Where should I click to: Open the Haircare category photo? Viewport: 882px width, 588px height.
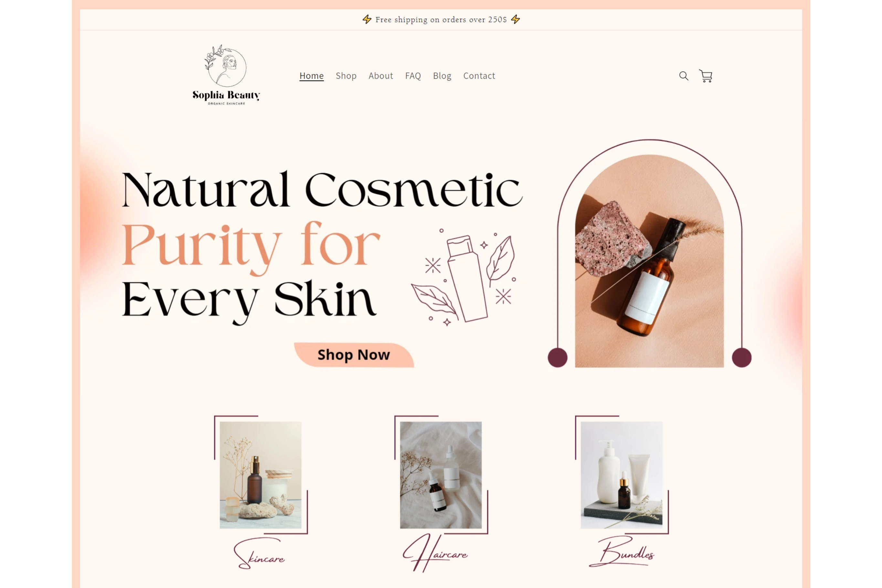coord(440,475)
